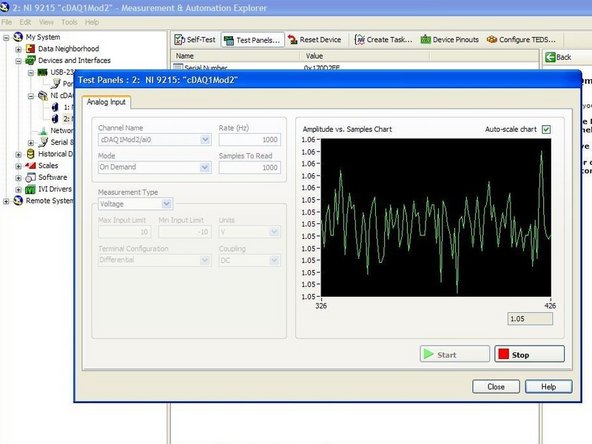Click the Create Task icon
The height and width of the screenshot is (444, 592).
coord(359,39)
